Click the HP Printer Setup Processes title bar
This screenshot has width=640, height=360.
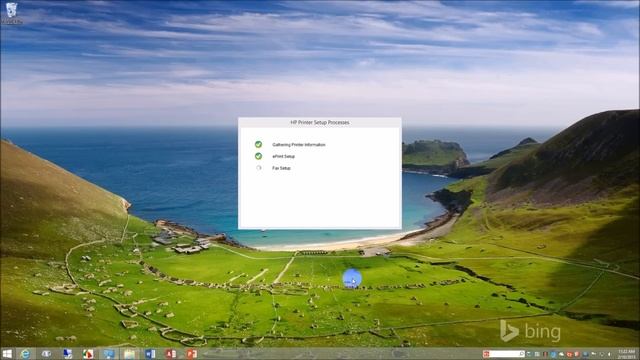320,122
